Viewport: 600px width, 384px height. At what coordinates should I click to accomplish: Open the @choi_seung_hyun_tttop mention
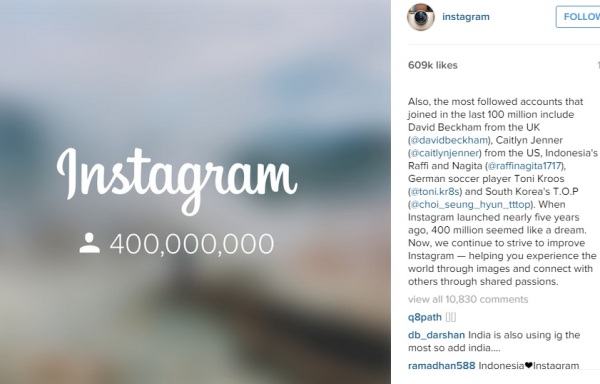click(x=470, y=205)
